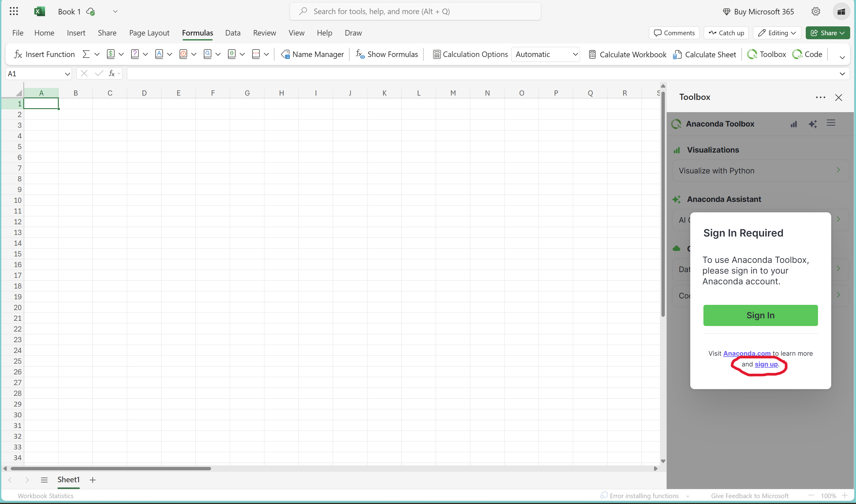Click the green Sign In button
The height and width of the screenshot is (504, 856).
(760, 315)
